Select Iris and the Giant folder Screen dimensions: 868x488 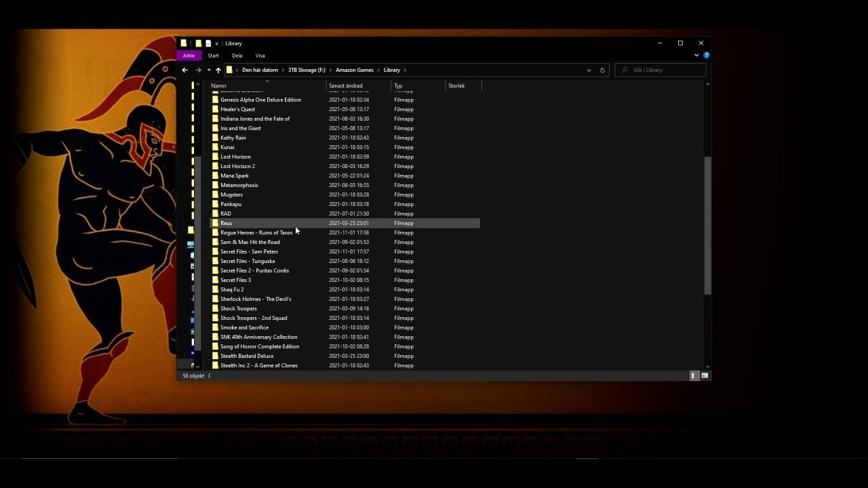pos(241,128)
